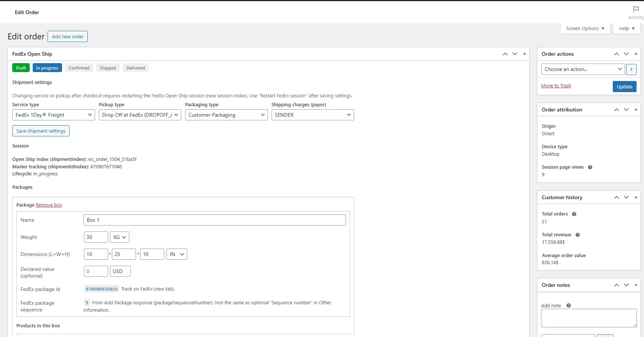This screenshot has height=337, width=644.
Task: Select the Draft status step
Action: (21, 68)
